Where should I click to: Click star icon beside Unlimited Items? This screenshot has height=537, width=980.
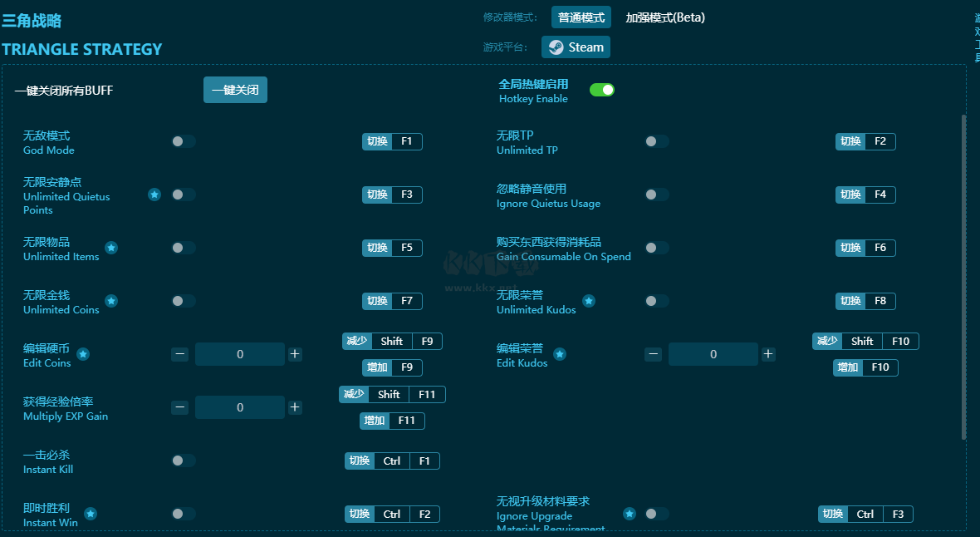click(111, 248)
